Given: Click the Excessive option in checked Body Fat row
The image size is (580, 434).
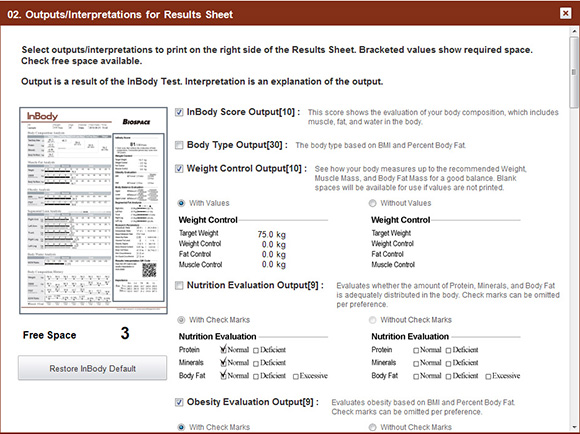Looking at the screenshot, I should pyautogui.click(x=310, y=376).
